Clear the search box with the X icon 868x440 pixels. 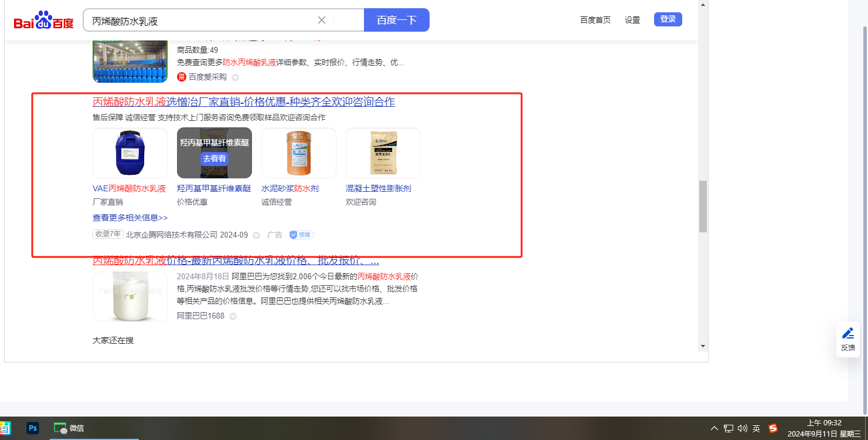[322, 20]
